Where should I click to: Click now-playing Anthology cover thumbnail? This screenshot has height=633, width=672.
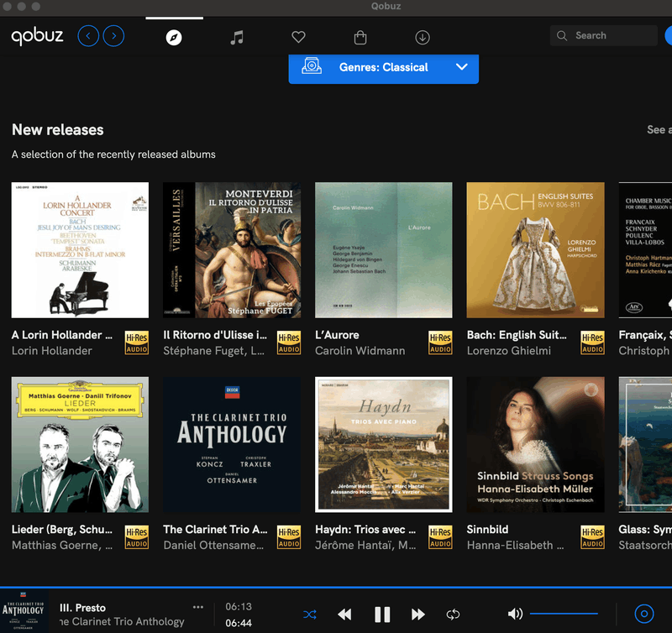(24, 610)
